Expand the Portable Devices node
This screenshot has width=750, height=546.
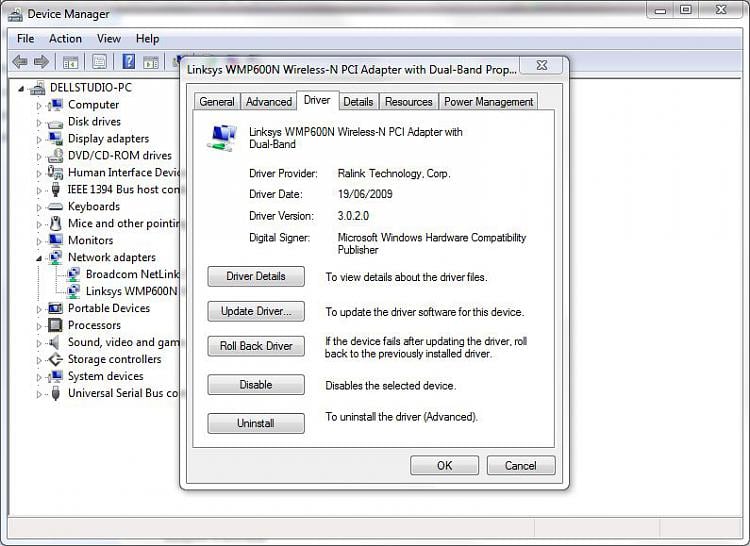click(x=39, y=309)
